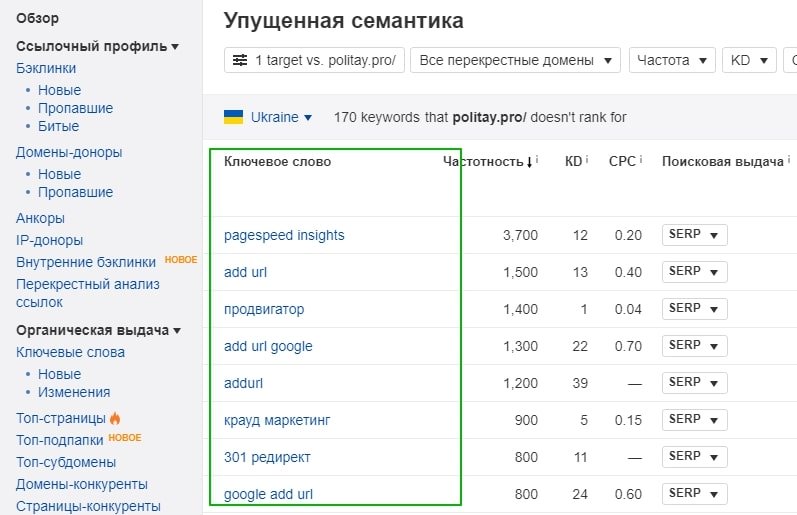Open SERP dropdown for addurl

(x=694, y=383)
